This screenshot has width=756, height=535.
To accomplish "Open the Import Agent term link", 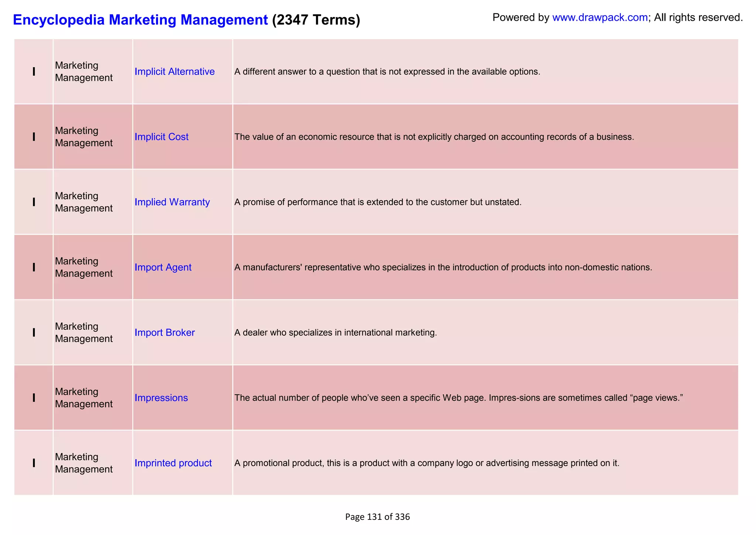I will coord(163,267).
